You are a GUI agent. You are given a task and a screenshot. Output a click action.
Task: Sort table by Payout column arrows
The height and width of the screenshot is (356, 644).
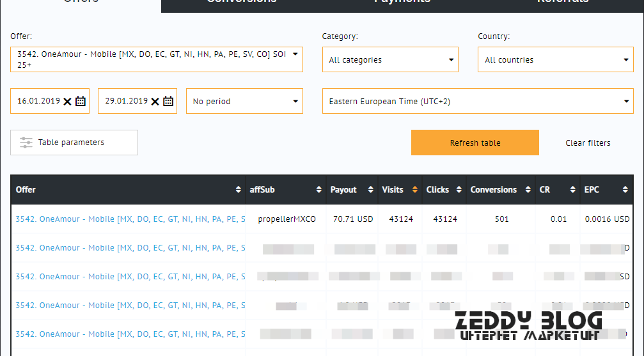point(371,190)
